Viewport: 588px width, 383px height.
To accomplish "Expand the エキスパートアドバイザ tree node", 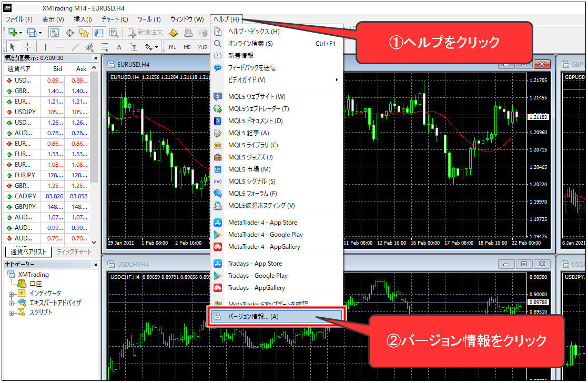I will 11,304.
